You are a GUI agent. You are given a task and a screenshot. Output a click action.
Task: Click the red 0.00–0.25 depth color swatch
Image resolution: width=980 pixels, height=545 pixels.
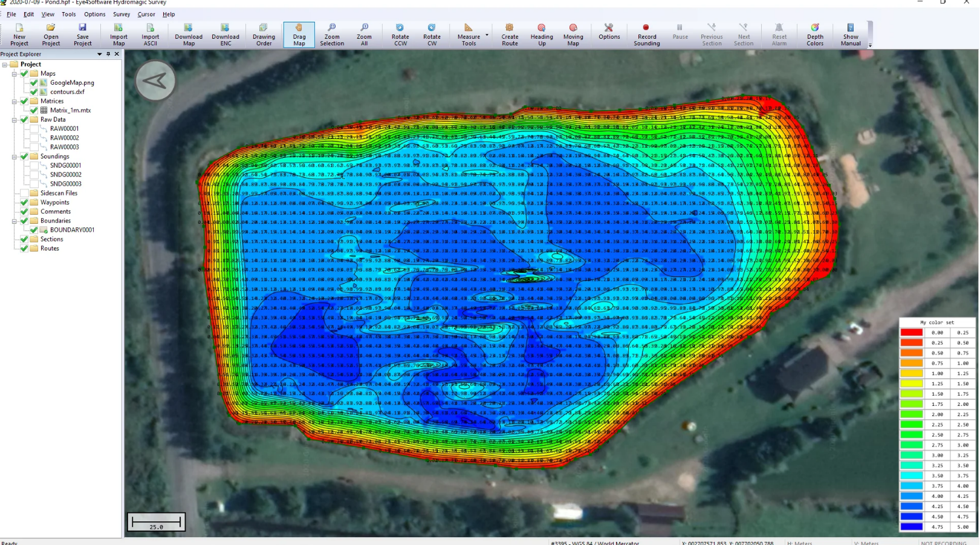[911, 332]
